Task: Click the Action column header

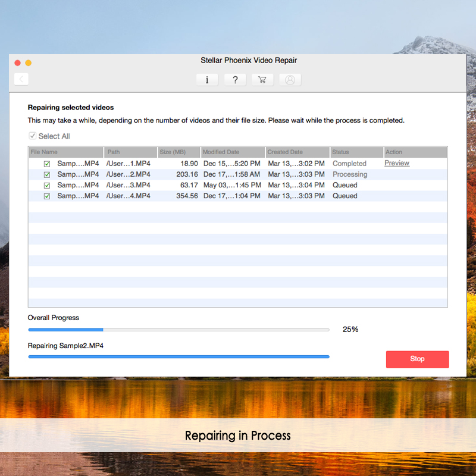Action: (x=415, y=152)
